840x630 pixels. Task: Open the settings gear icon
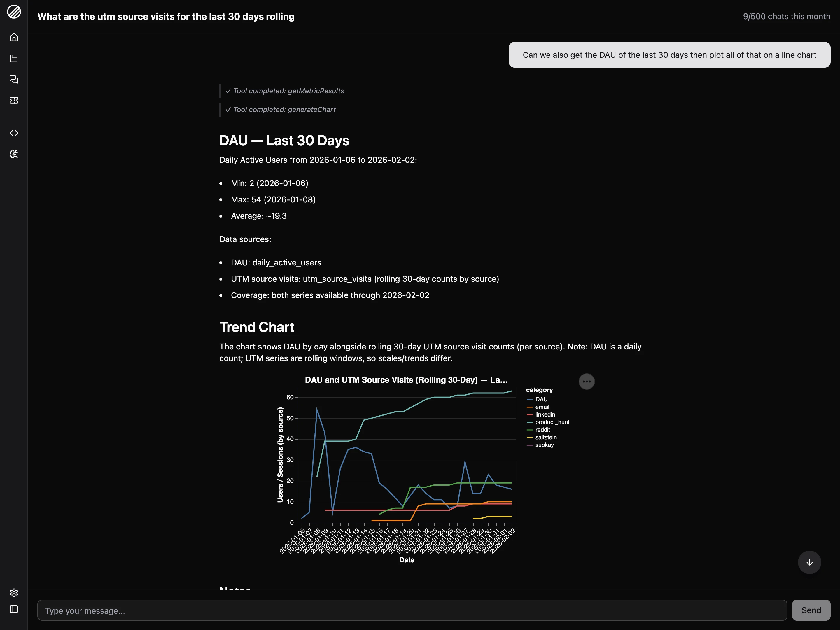[x=14, y=592]
